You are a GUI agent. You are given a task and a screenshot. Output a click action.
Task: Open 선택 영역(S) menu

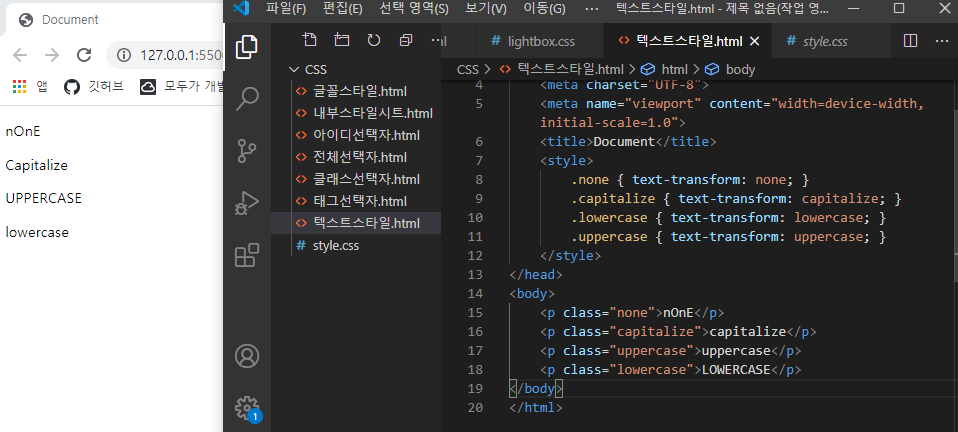tap(414, 9)
